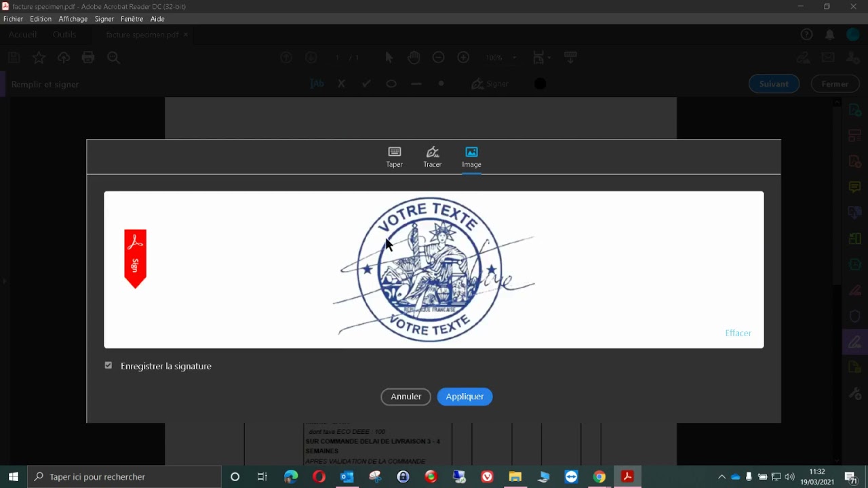This screenshot has width=868, height=488.
Task: Open Google Chrome from the taskbar
Action: coord(599,476)
